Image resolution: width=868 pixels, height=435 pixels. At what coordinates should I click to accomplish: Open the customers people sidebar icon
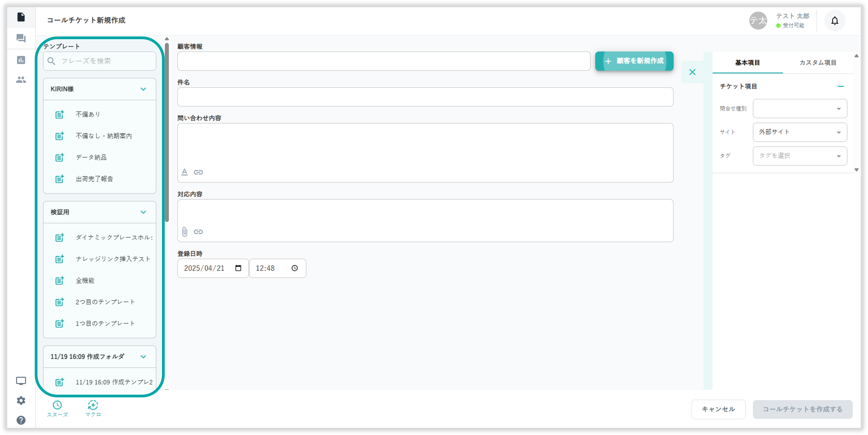pos(21,80)
